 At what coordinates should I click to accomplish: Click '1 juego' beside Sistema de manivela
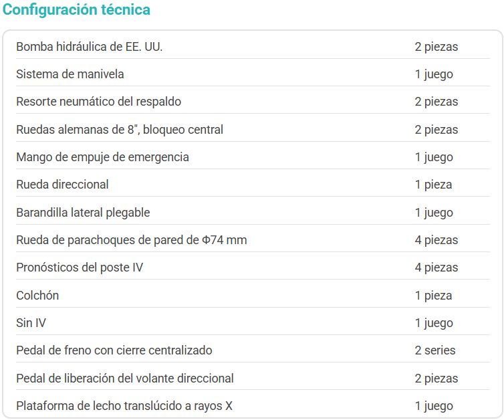point(434,74)
